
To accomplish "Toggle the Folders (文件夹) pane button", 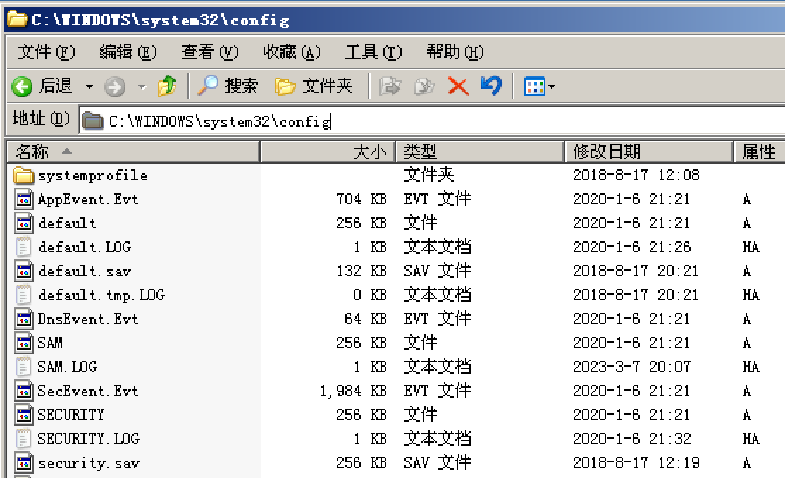I will (x=314, y=86).
